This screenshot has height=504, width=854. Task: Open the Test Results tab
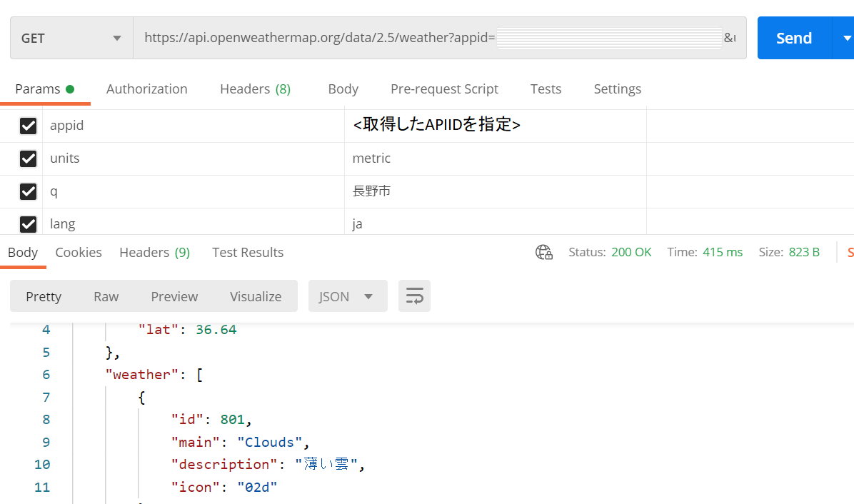click(x=248, y=253)
